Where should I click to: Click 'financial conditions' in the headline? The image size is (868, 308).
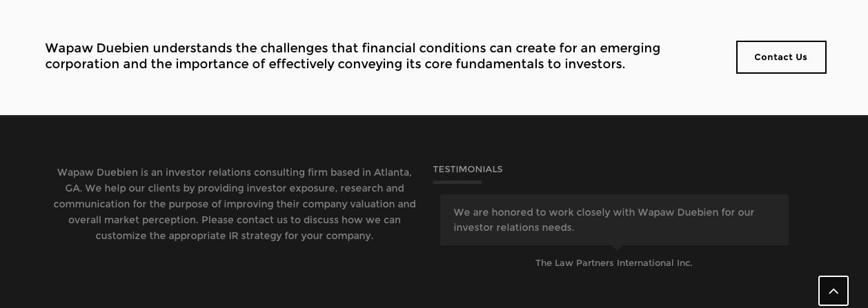tap(424, 48)
